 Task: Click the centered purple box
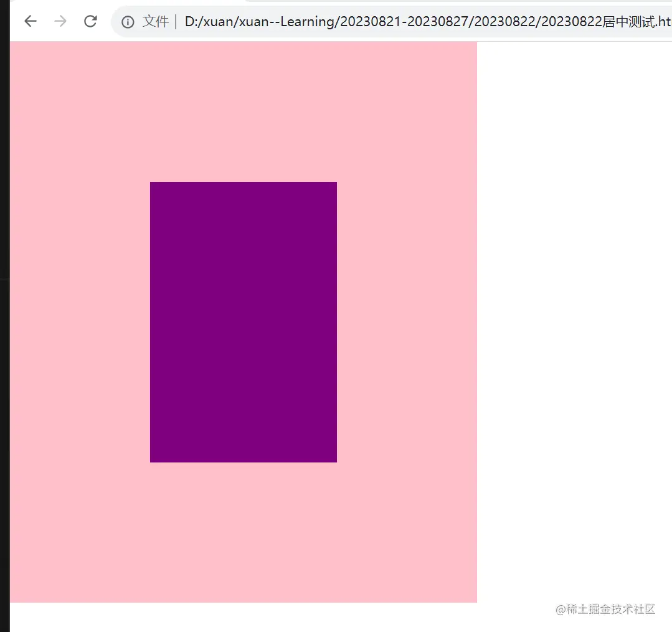pyautogui.click(x=244, y=322)
